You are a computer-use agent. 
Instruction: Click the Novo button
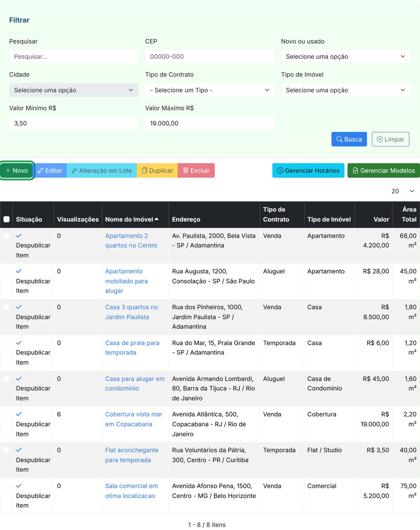pyautogui.click(x=17, y=170)
